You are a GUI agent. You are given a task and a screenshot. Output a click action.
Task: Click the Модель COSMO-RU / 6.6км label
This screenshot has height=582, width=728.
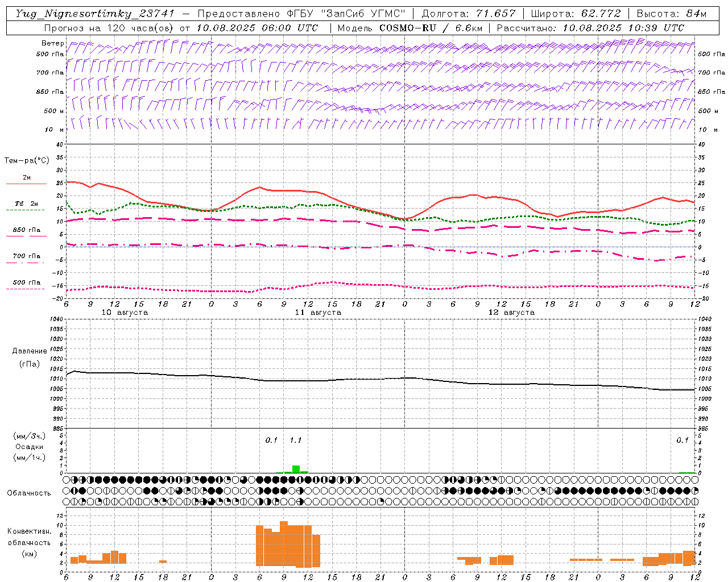click(x=410, y=28)
